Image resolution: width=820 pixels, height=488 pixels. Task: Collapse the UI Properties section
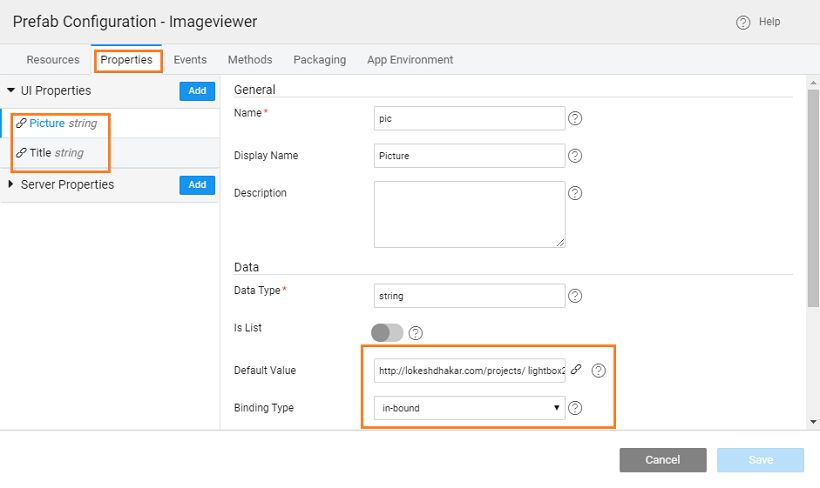[11, 90]
